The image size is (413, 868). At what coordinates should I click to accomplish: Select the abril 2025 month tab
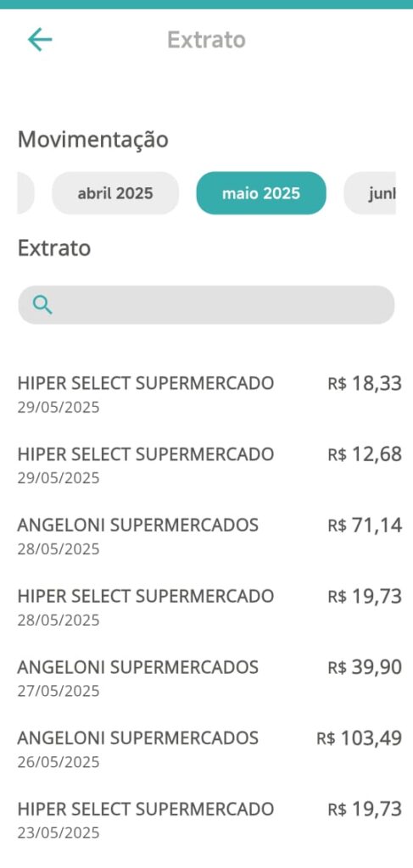pos(115,193)
